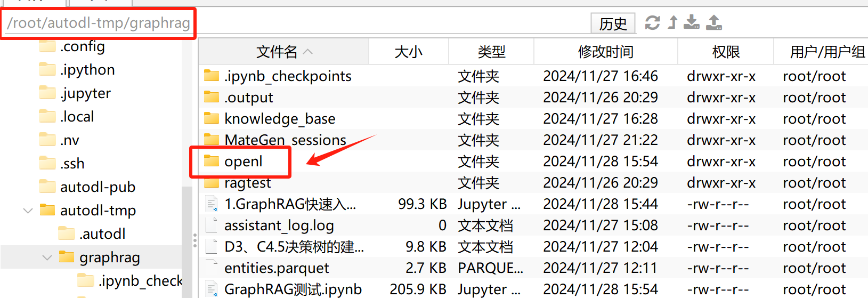
Task: Select autodl-pub folder in tree
Action: tap(98, 187)
